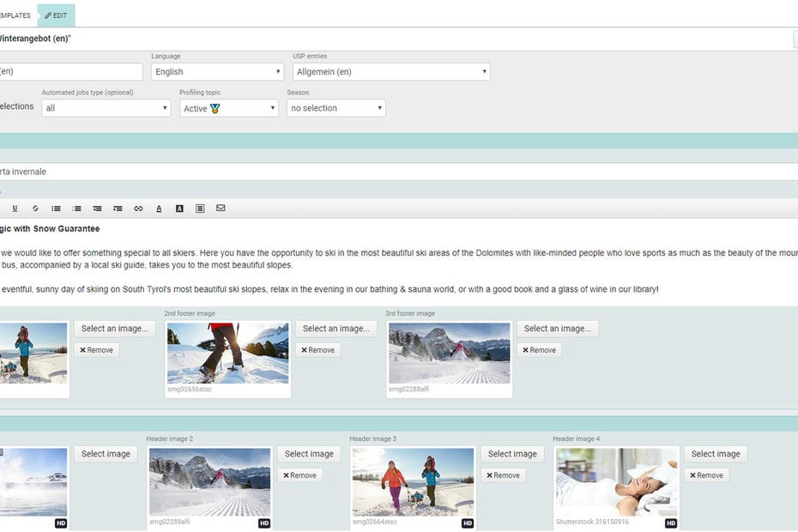Click the caption 'smg02656stsc'
Image resolution: width=798 pixels, height=532 pixels.
[x=190, y=389]
